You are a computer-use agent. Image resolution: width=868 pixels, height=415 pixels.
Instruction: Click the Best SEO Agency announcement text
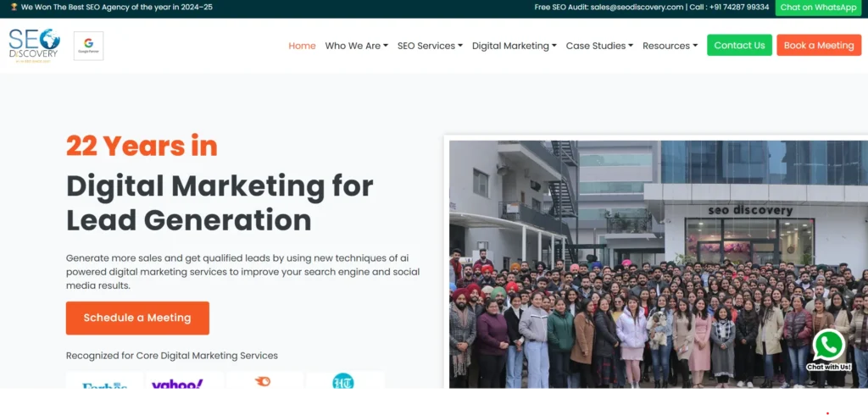117,7
